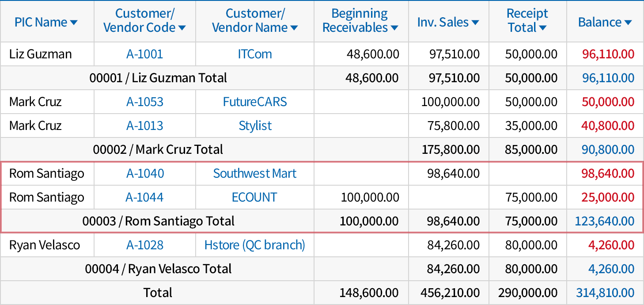Open customer code A-1001 link
This screenshot has width=644, height=305.
click(x=144, y=54)
